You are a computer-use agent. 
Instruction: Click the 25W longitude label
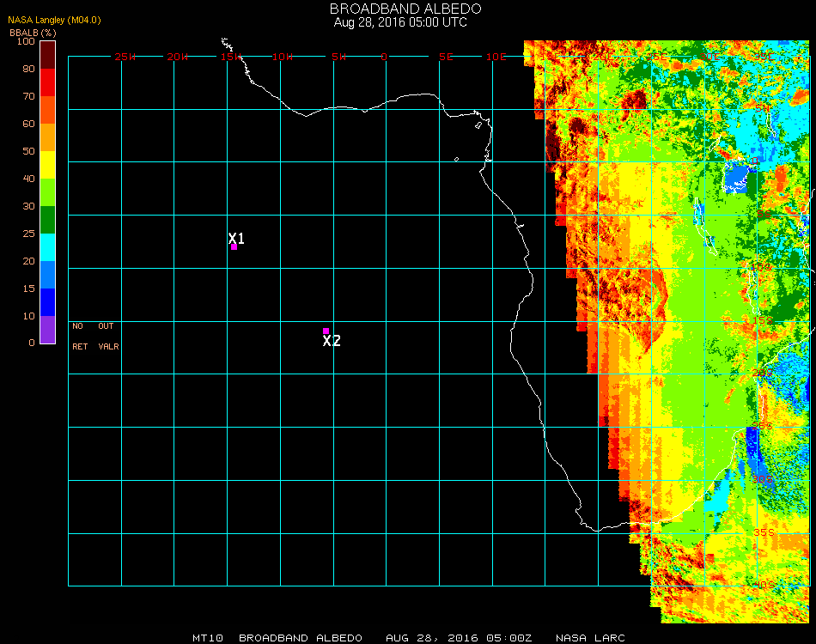125,57
